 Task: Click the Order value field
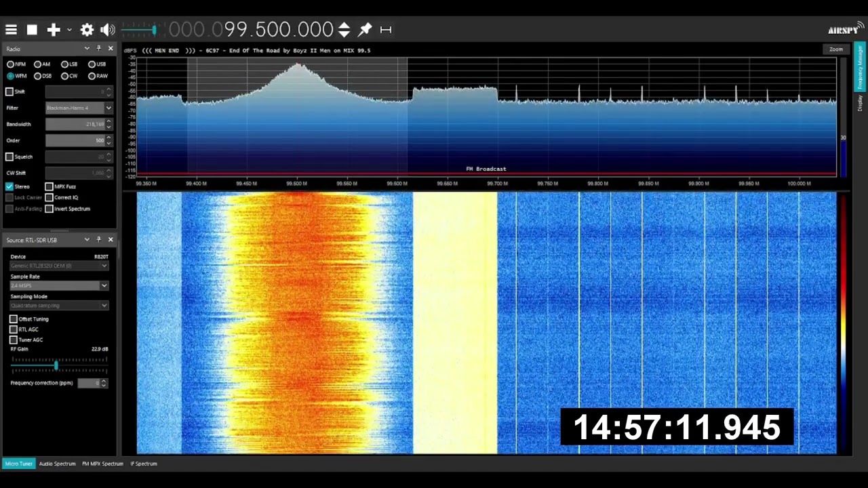[x=75, y=140]
